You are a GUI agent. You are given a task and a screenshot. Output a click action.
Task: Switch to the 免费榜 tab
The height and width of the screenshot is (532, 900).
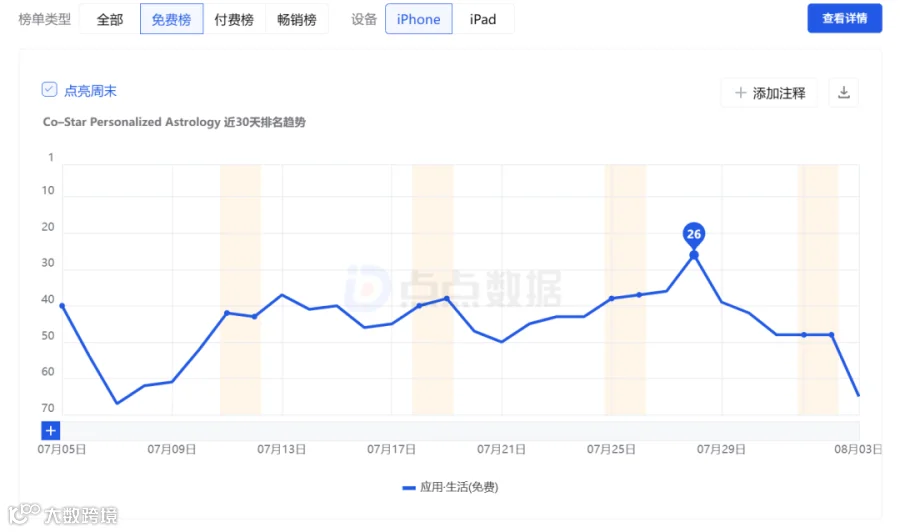pyautogui.click(x=172, y=19)
